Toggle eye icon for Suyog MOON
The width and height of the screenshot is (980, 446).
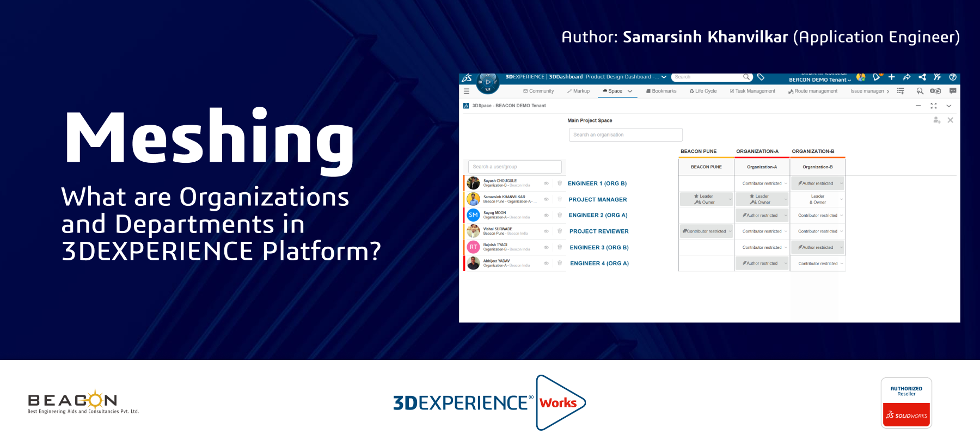(546, 215)
